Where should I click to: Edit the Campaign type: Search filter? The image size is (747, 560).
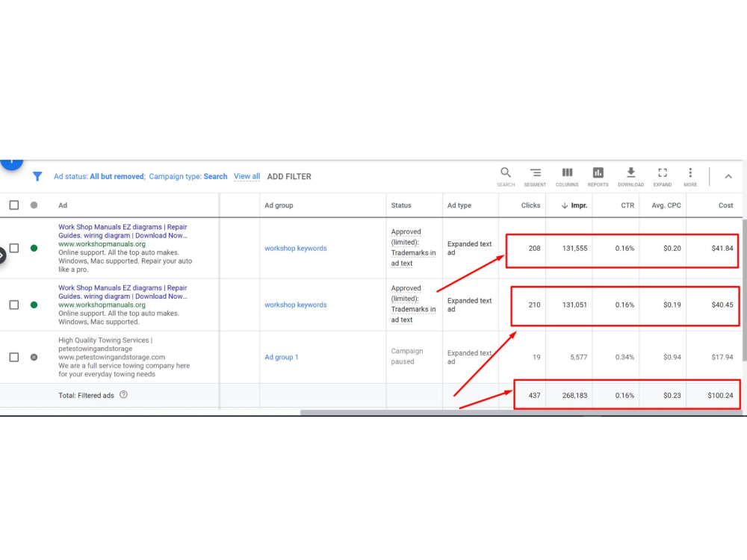(x=188, y=177)
